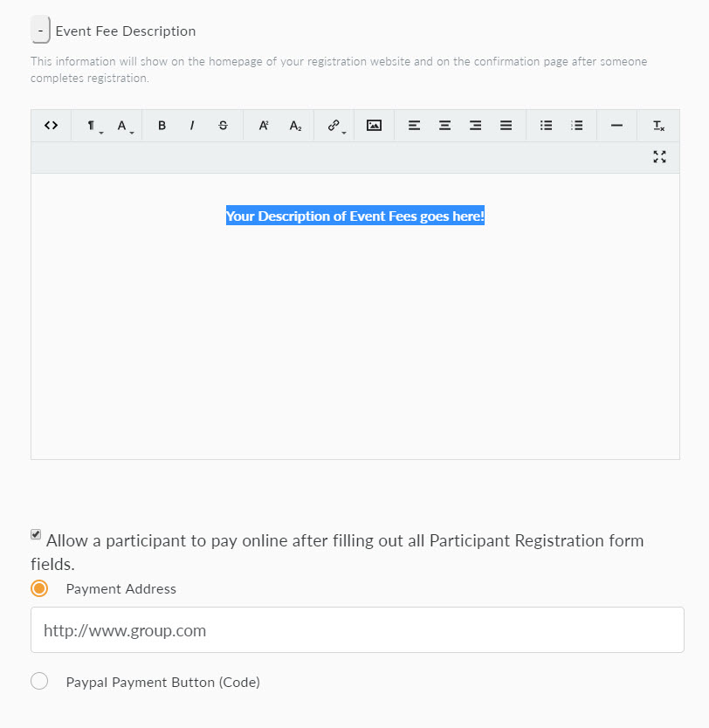The image size is (709, 728).
Task: Open the font size dropdown
Action: click(x=124, y=126)
